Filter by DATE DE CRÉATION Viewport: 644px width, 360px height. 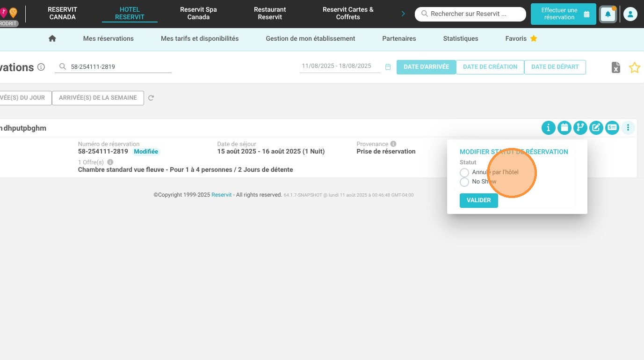[x=490, y=67]
